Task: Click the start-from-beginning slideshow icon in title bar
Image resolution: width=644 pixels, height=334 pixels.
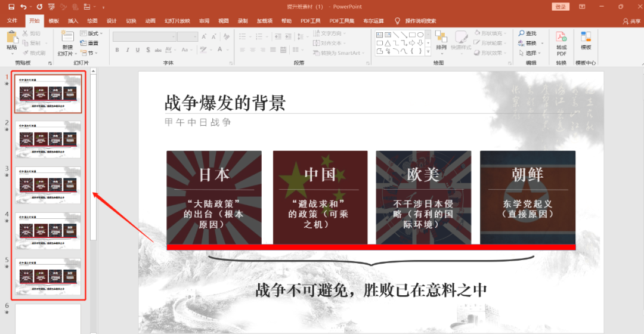Action: point(51,7)
